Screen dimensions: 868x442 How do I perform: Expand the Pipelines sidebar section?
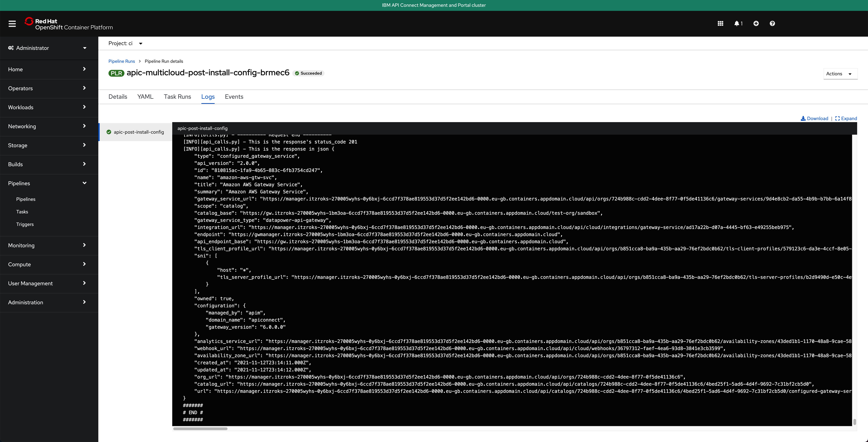tap(47, 183)
